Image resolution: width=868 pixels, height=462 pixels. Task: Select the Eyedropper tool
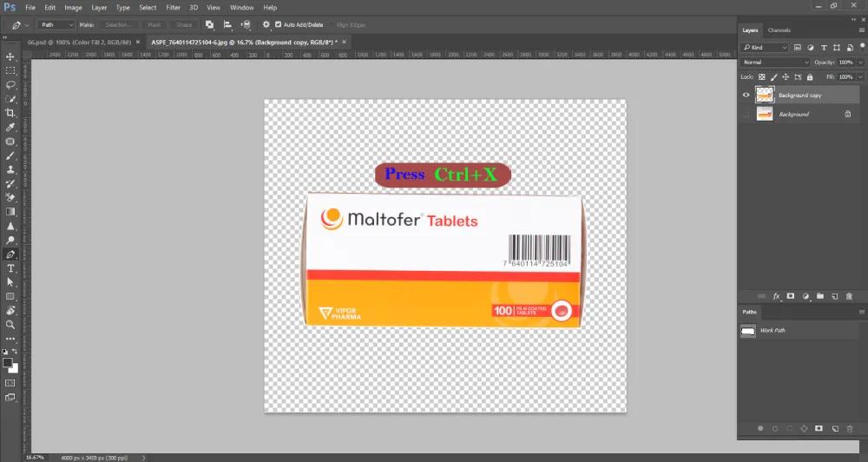10,128
